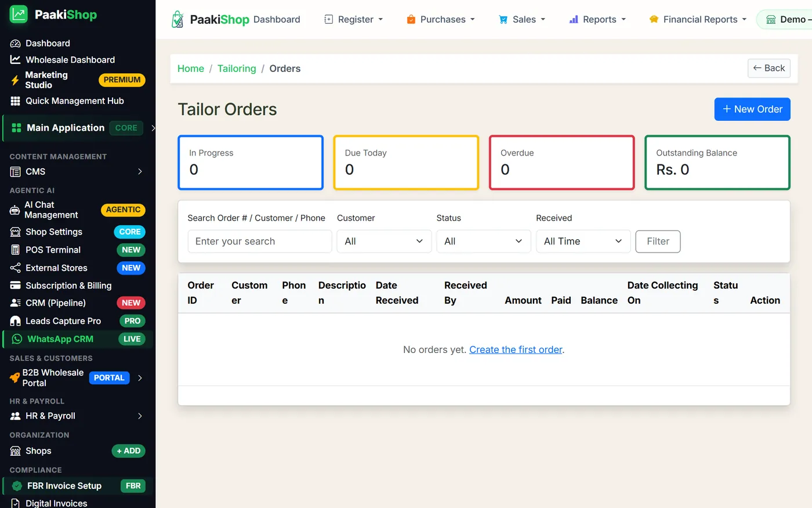Follow the Create the first order link
This screenshot has width=812, height=508.
(516, 350)
